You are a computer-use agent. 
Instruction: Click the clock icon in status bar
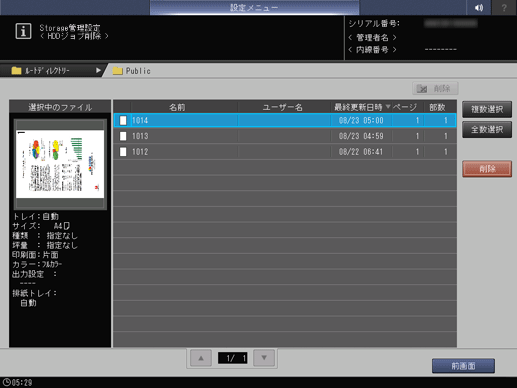7,382
